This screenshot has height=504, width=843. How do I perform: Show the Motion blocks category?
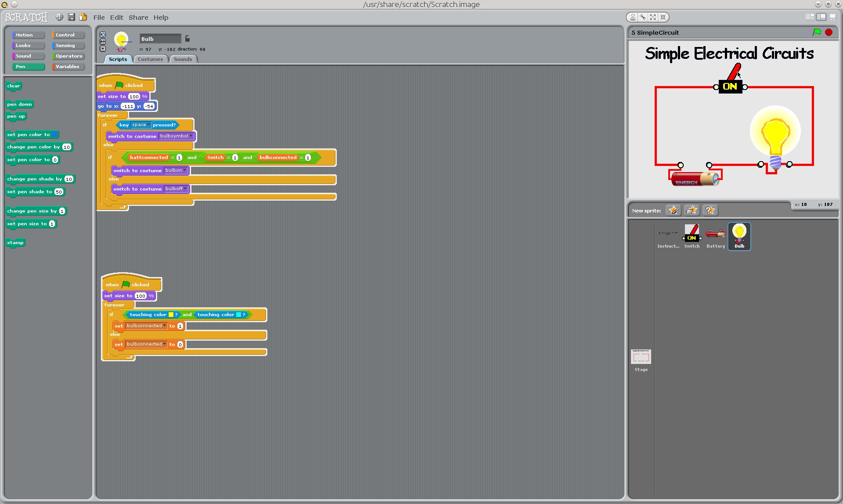pyautogui.click(x=29, y=35)
